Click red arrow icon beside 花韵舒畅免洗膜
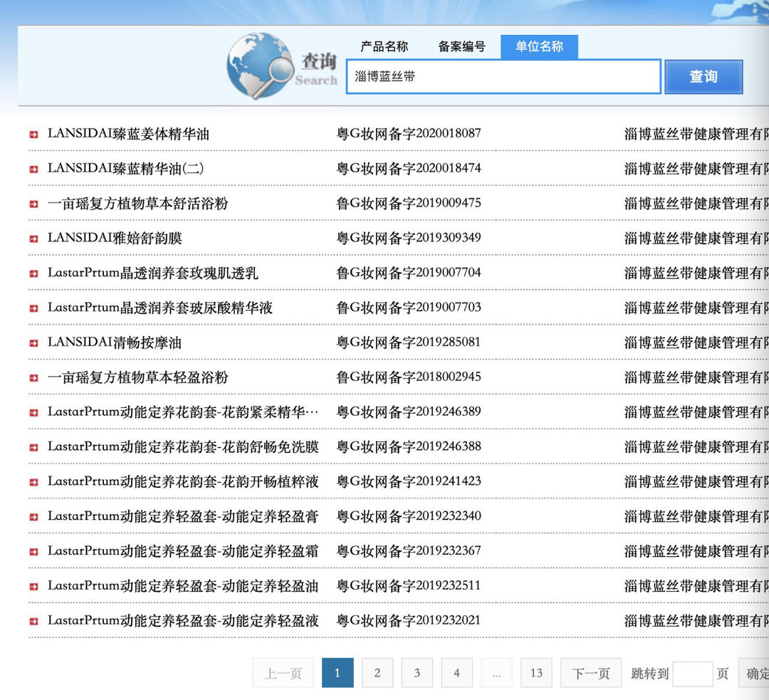769x700 pixels. pos(33,448)
